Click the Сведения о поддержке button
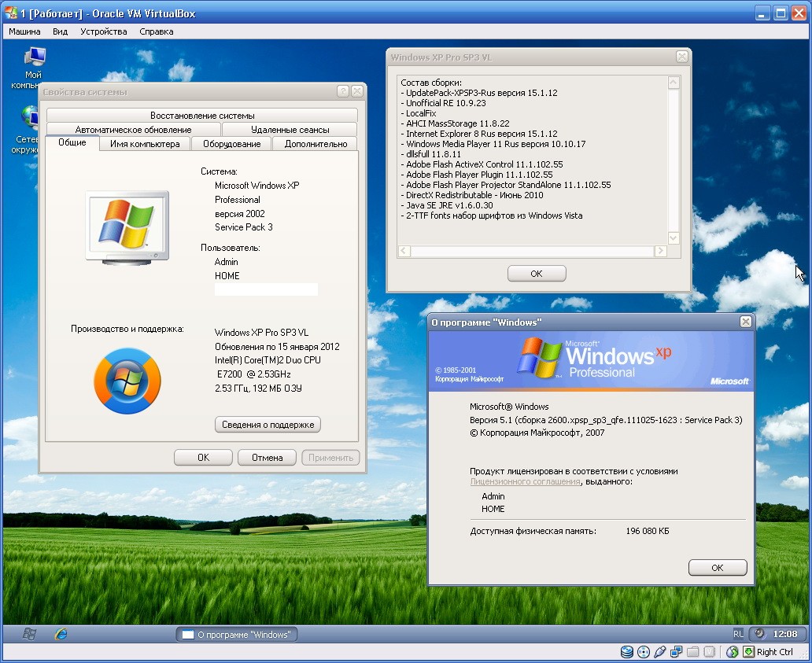 pyautogui.click(x=268, y=425)
